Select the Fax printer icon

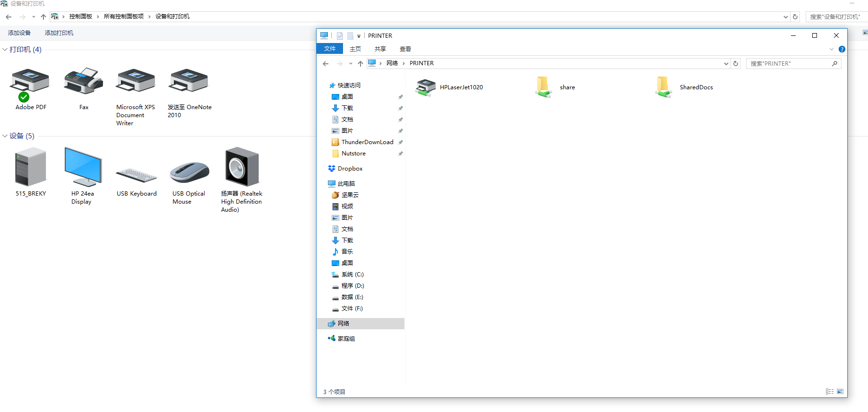point(84,81)
